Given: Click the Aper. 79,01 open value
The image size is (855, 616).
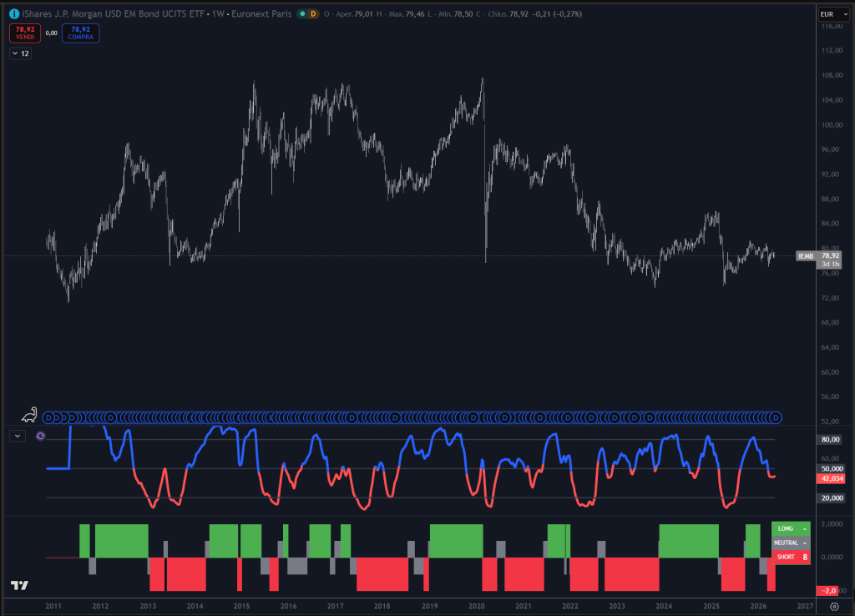Looking at the screenshot, I should [354, 14].
